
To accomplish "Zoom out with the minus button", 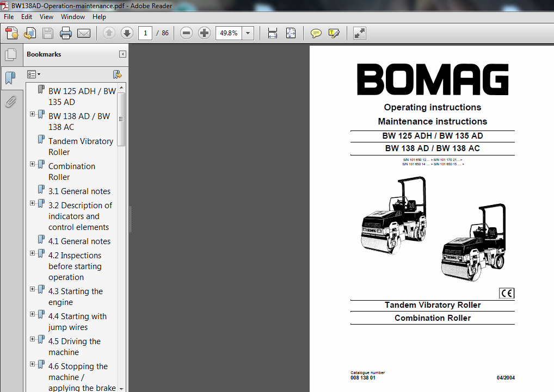I will [x=186, y=33].
